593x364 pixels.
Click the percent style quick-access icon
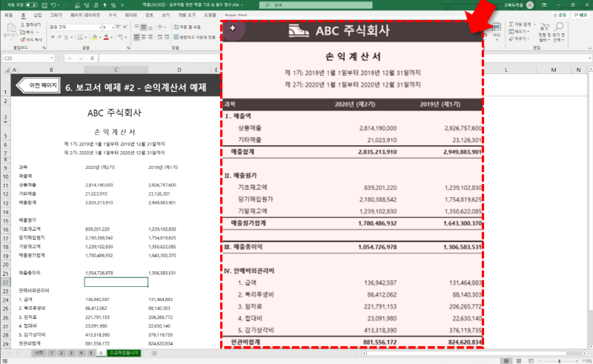click(x=113, y=5)
